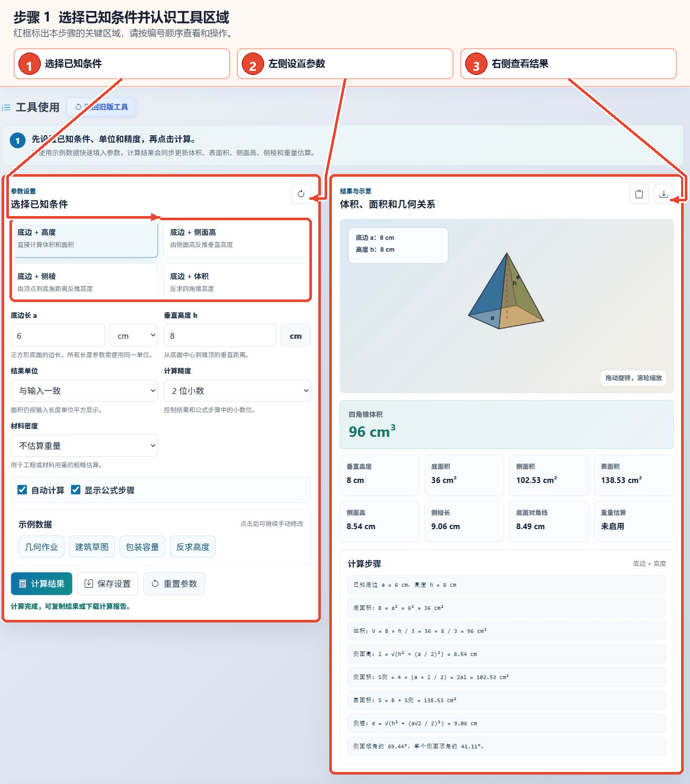
Task: Open the 计算精度 dropdown
Action: pyautogui.click(x=238, y=391)
